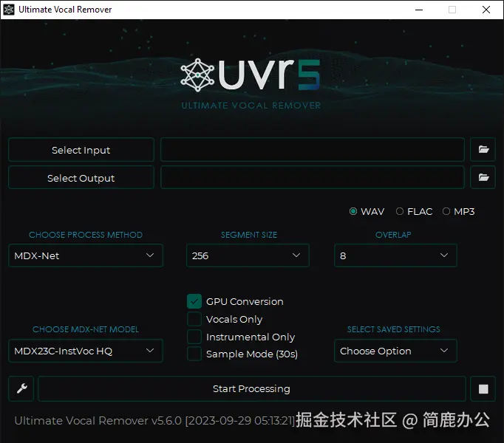This screenshot has height=443, width=504.
Task: Close the Ultimate Vocal Remover window
Action: coord(486,10)
